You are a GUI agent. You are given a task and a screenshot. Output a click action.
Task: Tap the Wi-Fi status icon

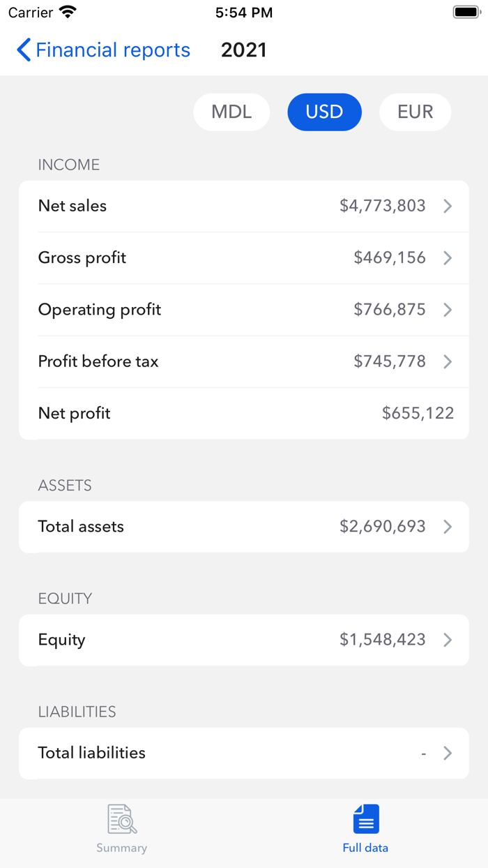point(68,13)
